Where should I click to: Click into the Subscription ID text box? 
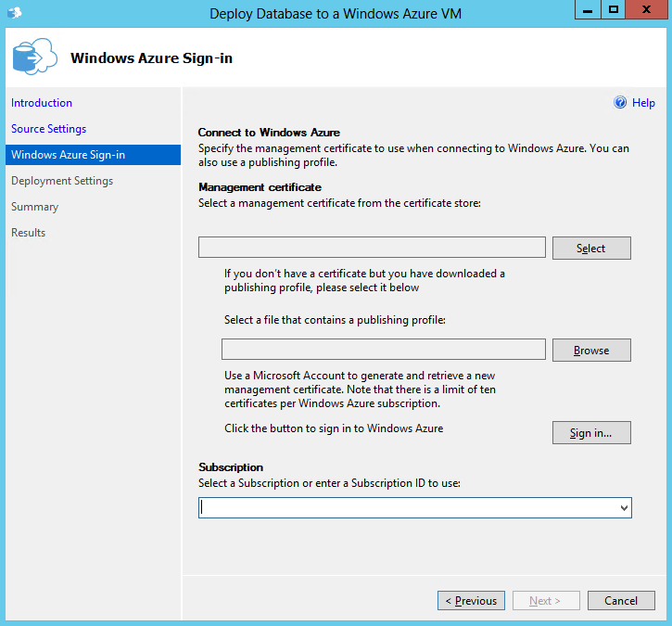[x=406, y=508]
